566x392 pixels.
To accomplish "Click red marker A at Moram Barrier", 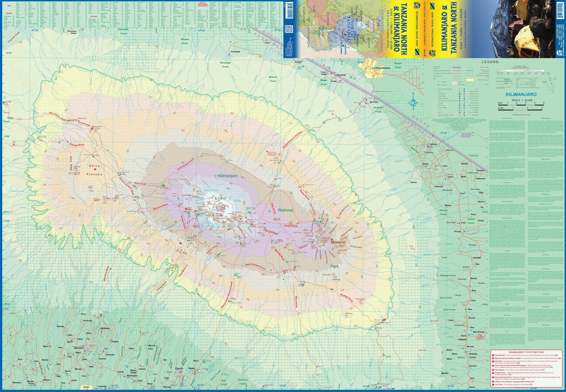I will click(x=92, y=128).
